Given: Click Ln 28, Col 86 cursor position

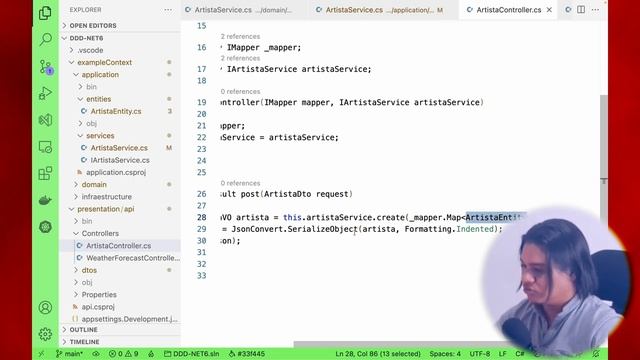Looking at the screenshot, I should click(x=378, y=354).
